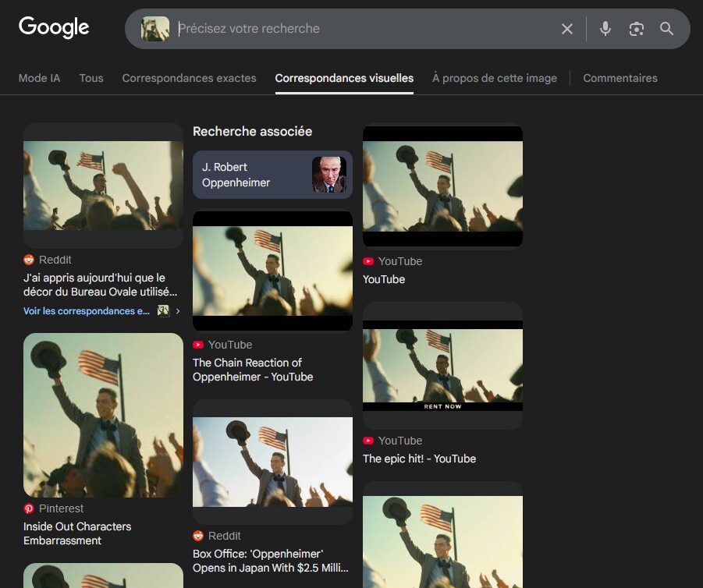Click the Reddit icon on first result

[29, 260]
